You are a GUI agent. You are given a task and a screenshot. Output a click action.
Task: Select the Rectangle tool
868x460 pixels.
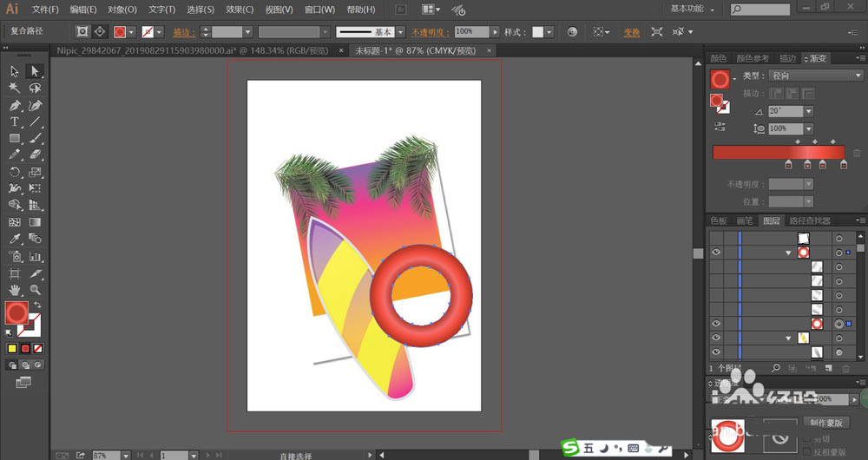pyautogui.click(x=15, y=138)
